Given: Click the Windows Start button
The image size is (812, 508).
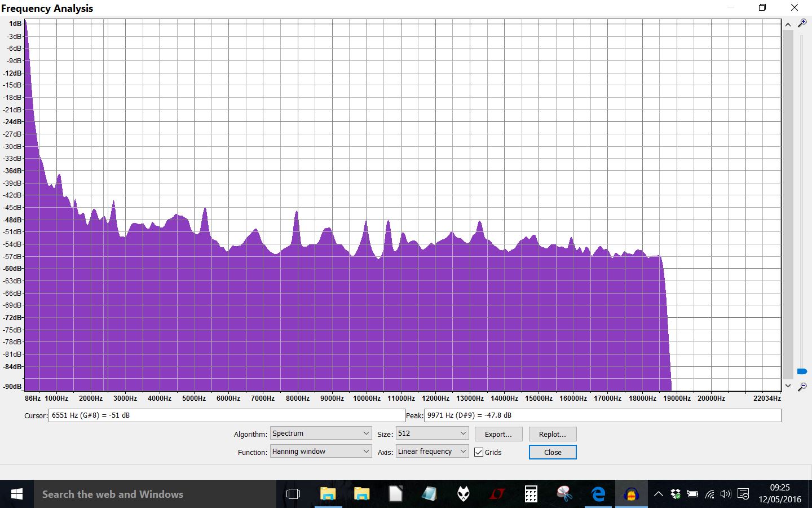Looking at the screenshot, I should (x=17, y=494).
